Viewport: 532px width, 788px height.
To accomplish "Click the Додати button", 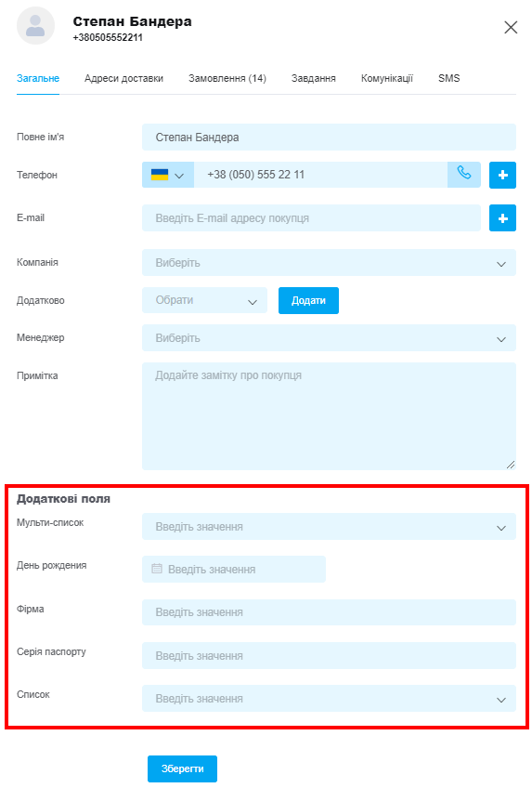I will point(308,300).
